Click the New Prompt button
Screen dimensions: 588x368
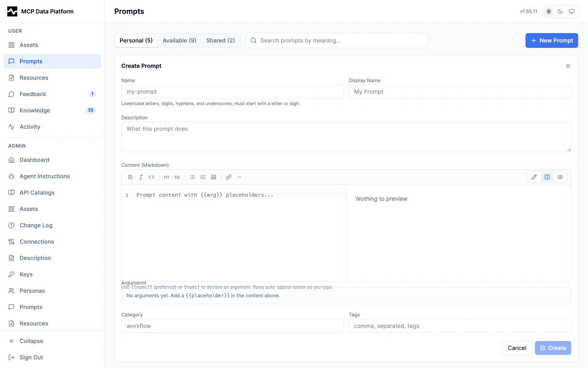(552, 40)
